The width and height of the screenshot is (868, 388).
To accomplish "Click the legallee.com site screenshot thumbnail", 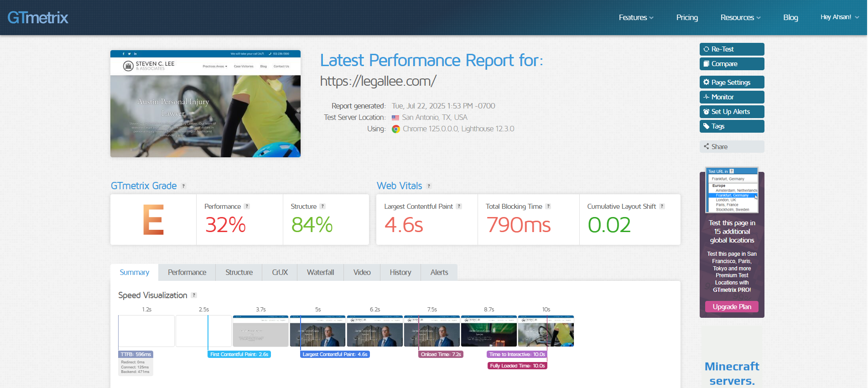I will coord(205,104).
